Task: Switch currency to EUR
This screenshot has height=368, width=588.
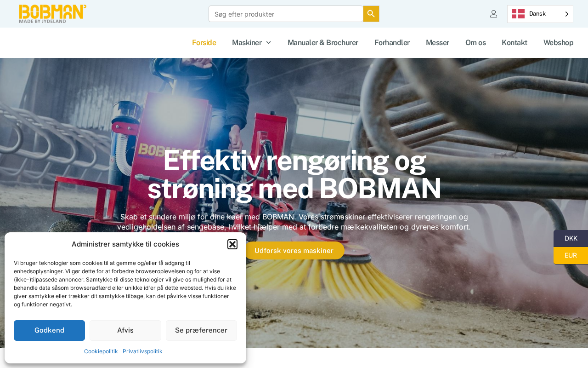Action: 571,255
